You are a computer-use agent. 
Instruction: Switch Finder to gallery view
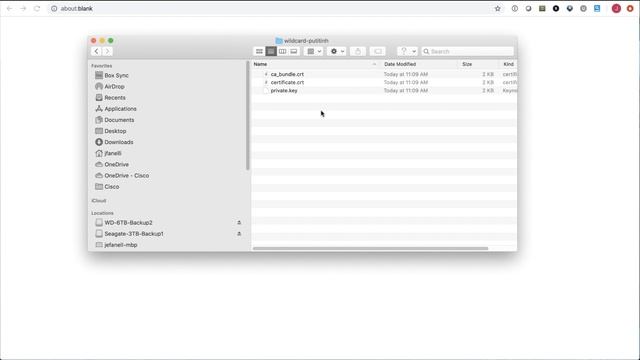click(x=293, y=51)
